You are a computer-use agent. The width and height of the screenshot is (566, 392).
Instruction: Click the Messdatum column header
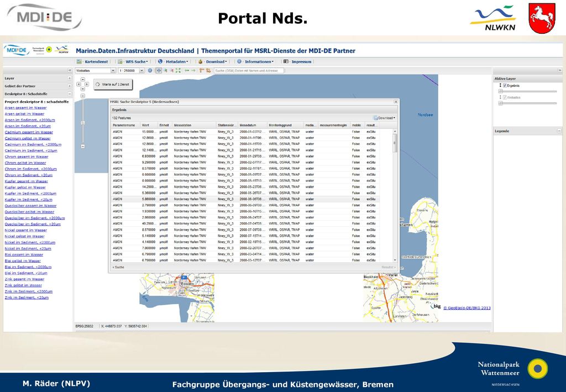(252, 126)
